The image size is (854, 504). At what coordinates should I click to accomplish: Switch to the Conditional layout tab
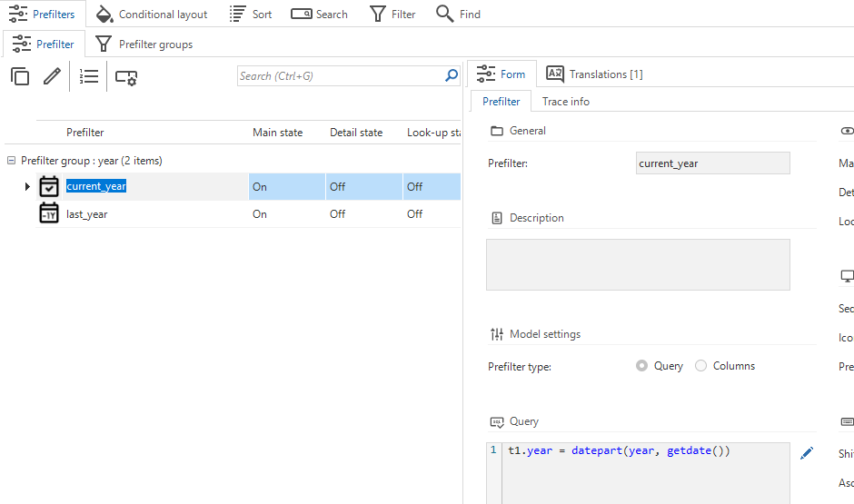(152, 15)
